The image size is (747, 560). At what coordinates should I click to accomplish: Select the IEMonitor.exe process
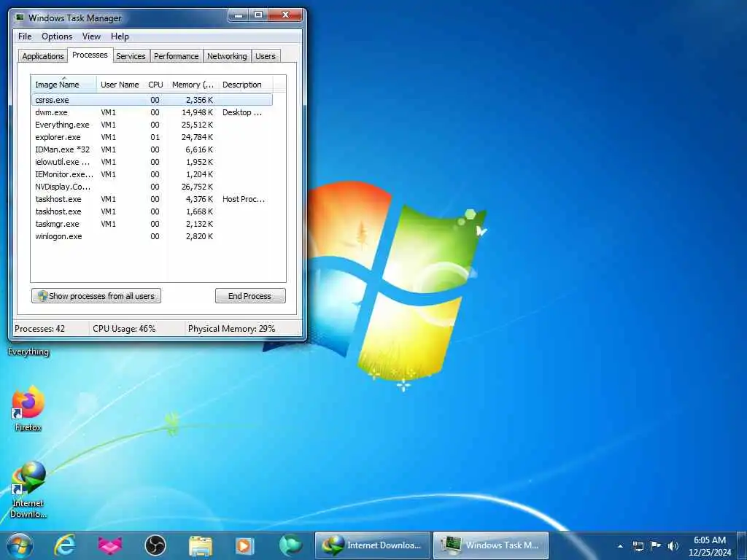pos(152,174)
